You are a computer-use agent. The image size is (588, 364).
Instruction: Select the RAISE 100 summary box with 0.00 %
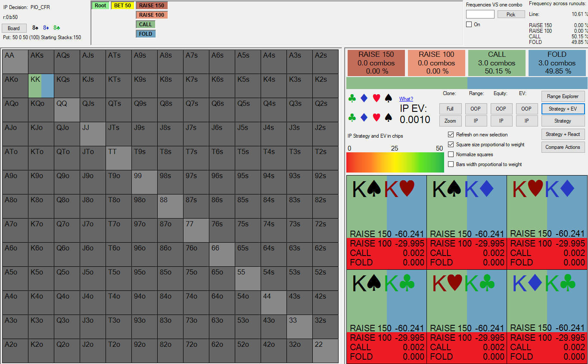click(x=436, y=63)
